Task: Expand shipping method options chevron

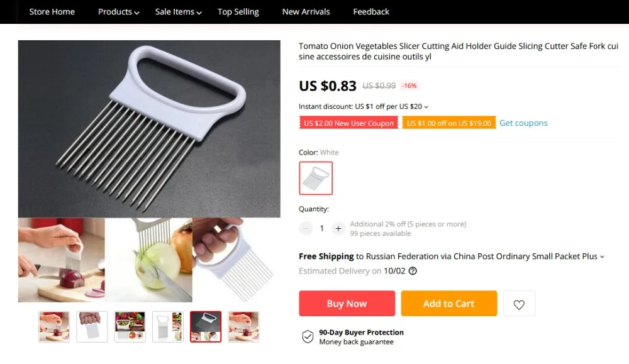Action: coord(602,256)
